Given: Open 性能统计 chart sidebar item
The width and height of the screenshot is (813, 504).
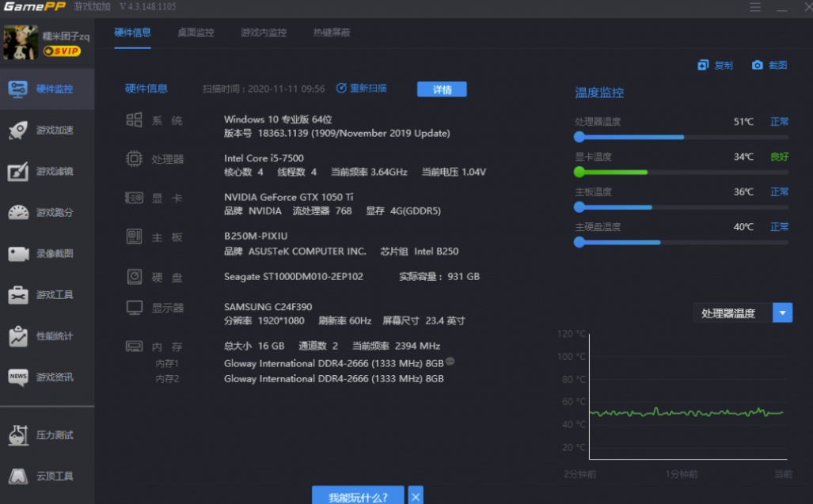Looking at the screenshot, I should [x=47, y=335].
